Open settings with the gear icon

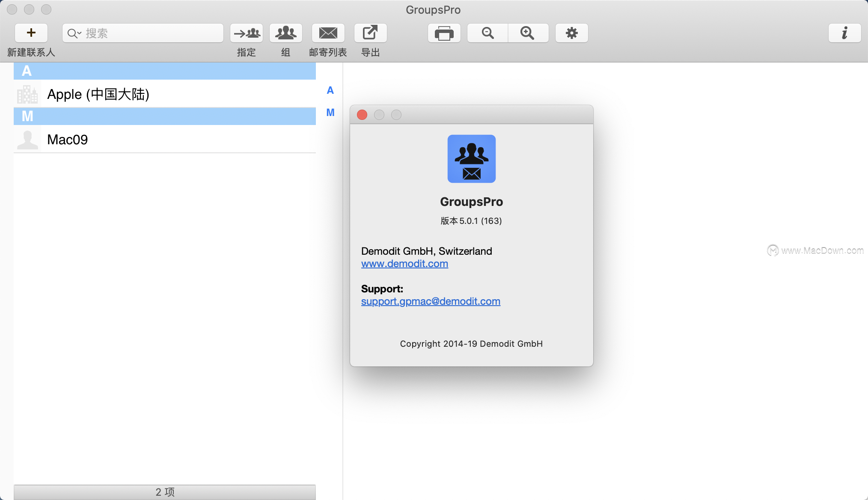pyautogui.click(x=572, y=33)
